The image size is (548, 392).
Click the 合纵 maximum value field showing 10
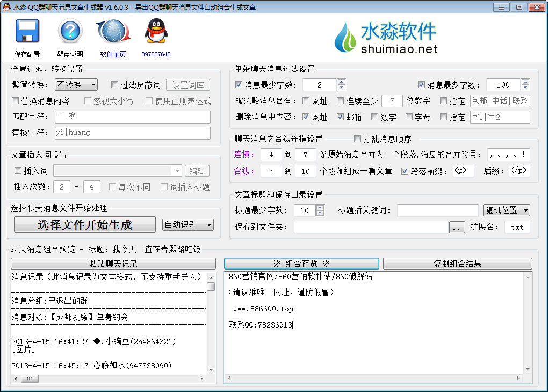click(x=306, y=171)
